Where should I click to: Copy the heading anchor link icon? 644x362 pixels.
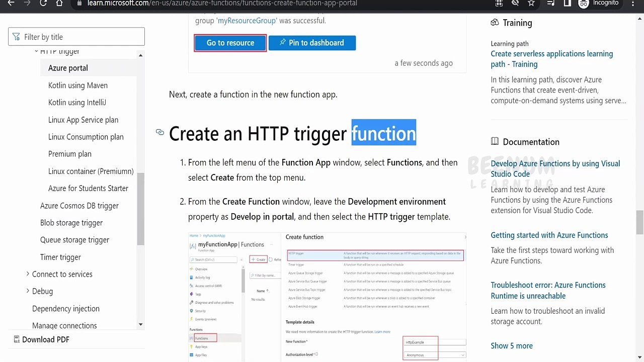coord(160,132)
